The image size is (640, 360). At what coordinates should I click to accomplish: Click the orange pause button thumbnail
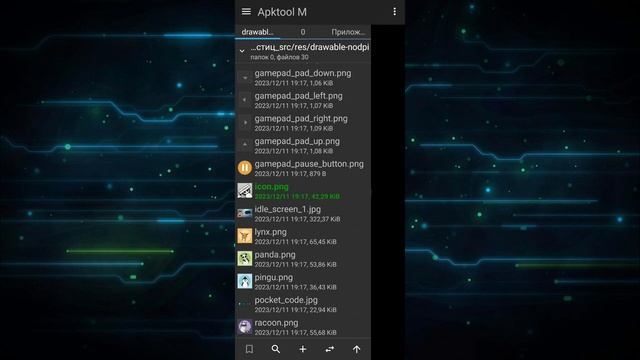[244, 168]
